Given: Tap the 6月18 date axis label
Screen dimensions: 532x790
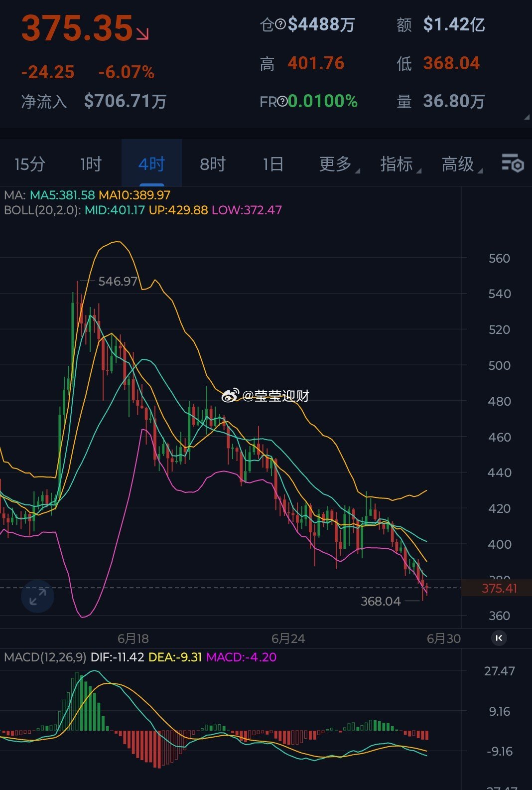Looking at the screenshot, I should pos(133,638).
